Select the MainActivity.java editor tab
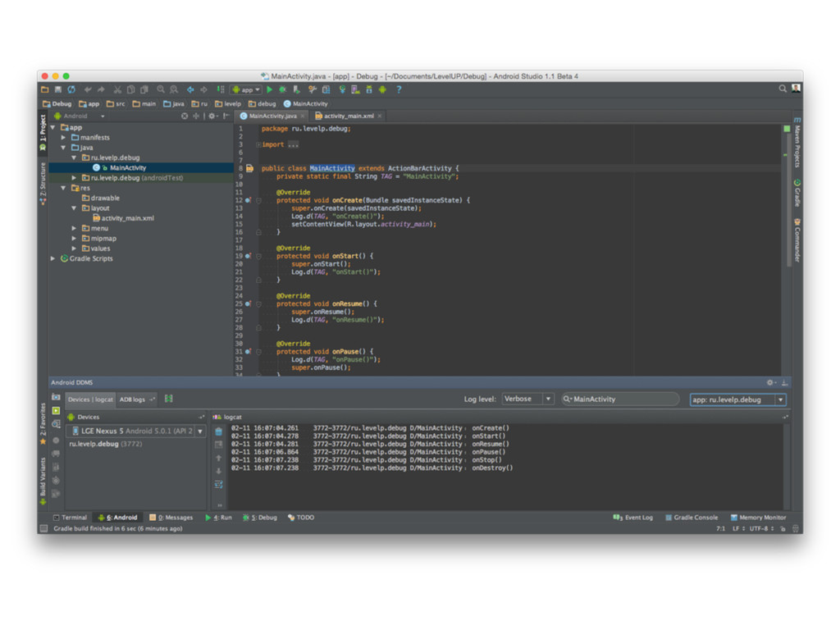The height and width of the screenshot is (630, 840). pos(272,116)
